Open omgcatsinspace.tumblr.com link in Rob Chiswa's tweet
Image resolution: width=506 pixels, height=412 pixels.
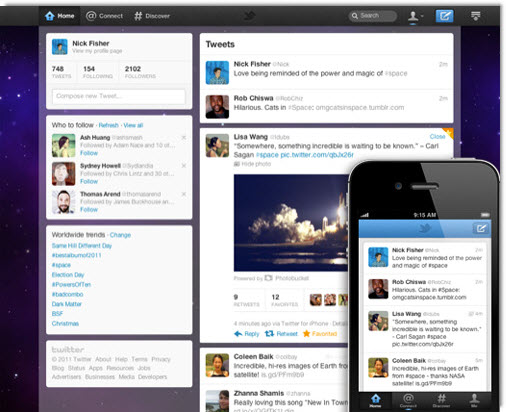tap(360, 108)
